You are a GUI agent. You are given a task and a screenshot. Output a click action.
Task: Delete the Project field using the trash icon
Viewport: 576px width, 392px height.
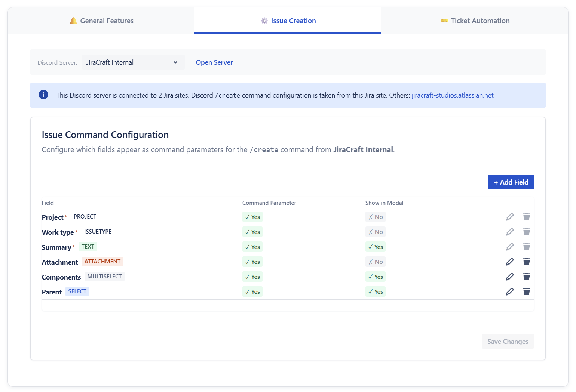pos(527,217)
